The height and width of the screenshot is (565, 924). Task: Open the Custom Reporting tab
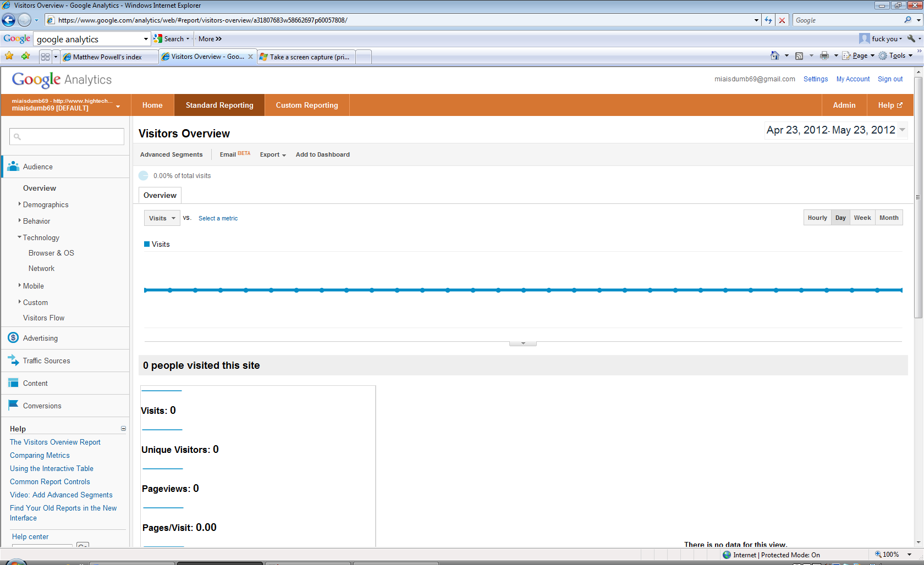[306, 105]
